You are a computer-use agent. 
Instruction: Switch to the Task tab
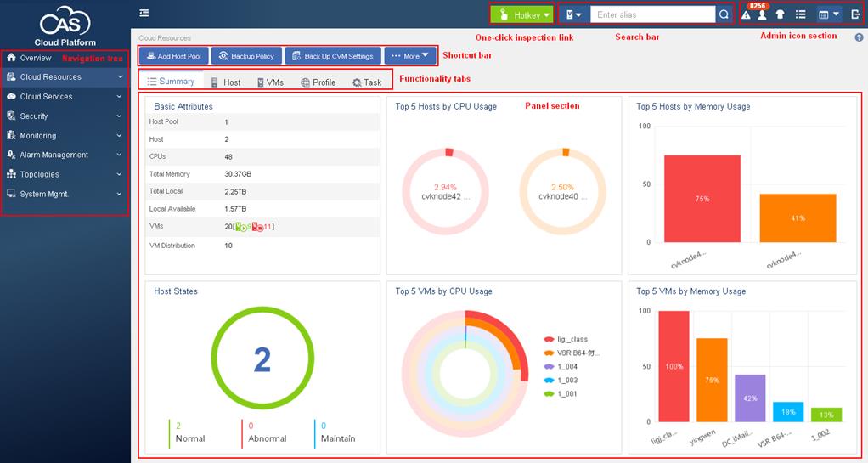click(x=367, y=82)
